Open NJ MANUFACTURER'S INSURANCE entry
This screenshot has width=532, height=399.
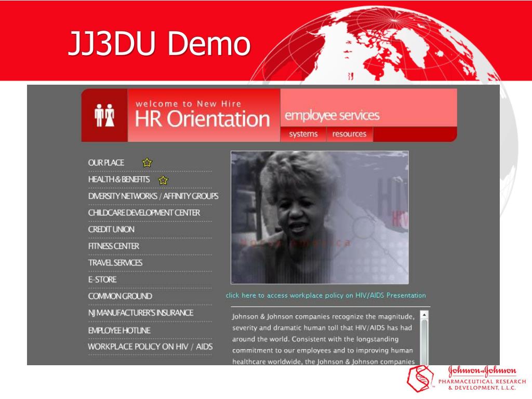coord(141,312)
